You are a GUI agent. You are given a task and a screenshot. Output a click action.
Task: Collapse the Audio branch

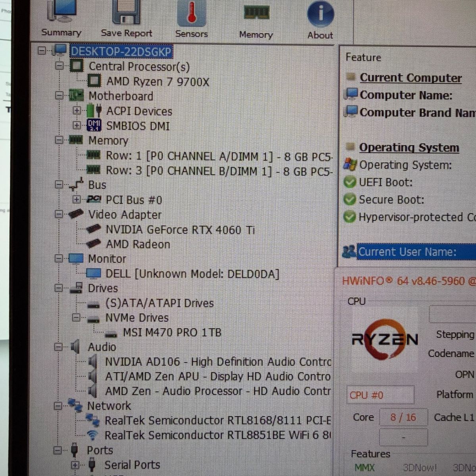click(59, 347)
